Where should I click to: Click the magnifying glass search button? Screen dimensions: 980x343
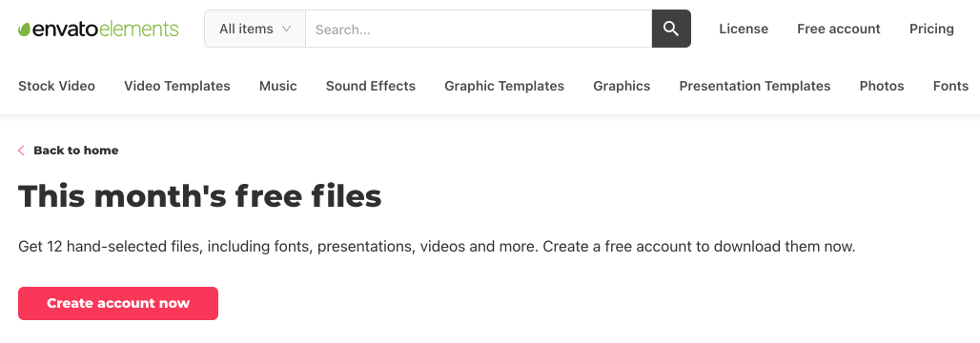tap(671, 29)
